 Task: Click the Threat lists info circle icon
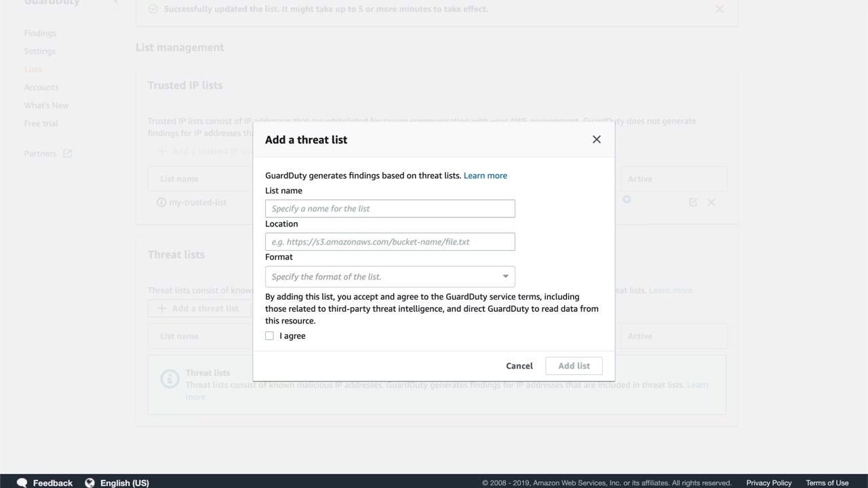170,378
